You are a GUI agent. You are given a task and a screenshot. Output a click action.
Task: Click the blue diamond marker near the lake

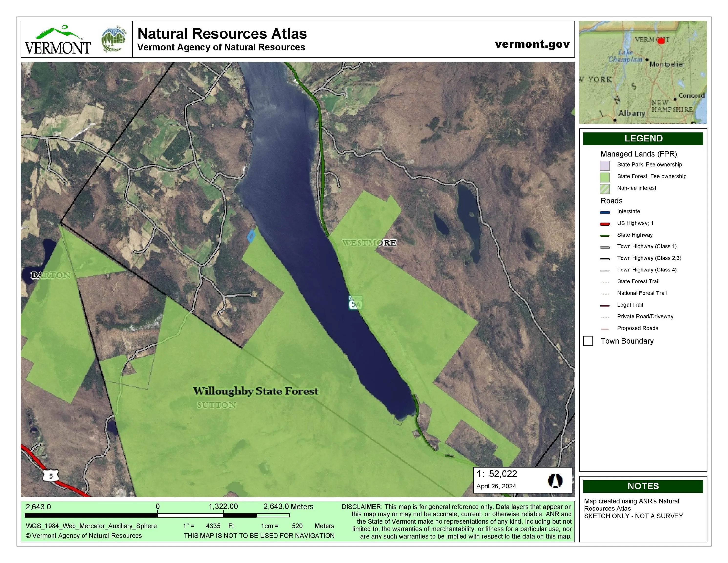(251, 236)
